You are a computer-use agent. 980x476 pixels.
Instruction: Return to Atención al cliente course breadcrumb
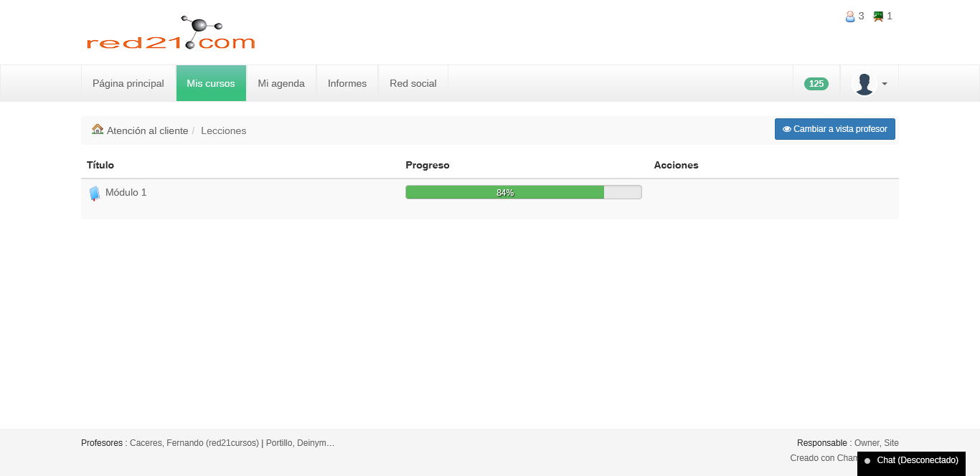(147, 130)
